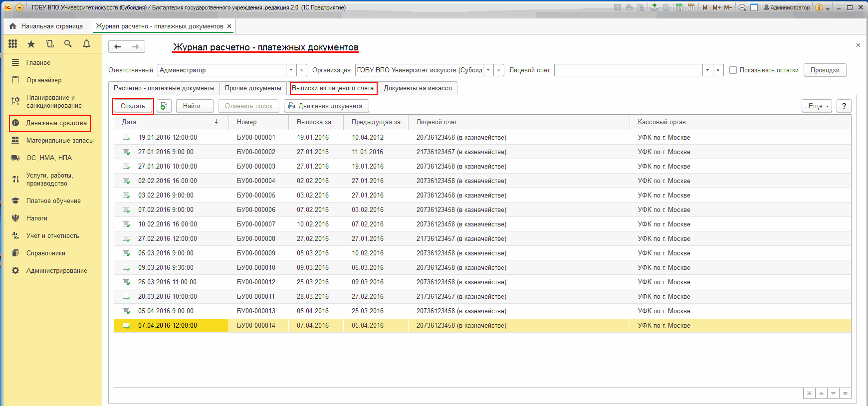
Task: Switch to Прочие документы tab
Action: (x=253, y=88)
